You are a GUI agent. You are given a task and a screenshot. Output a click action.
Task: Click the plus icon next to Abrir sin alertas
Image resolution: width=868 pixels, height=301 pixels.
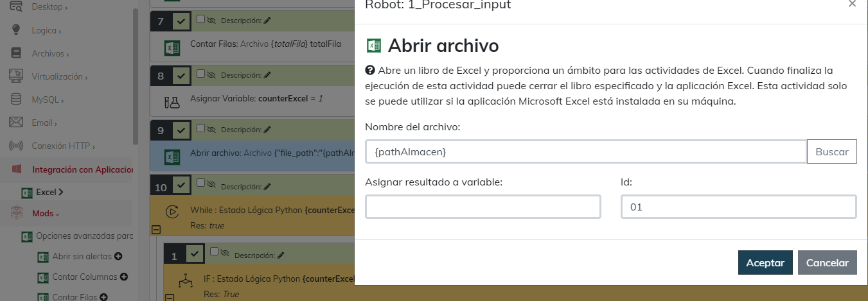[117, 257]
